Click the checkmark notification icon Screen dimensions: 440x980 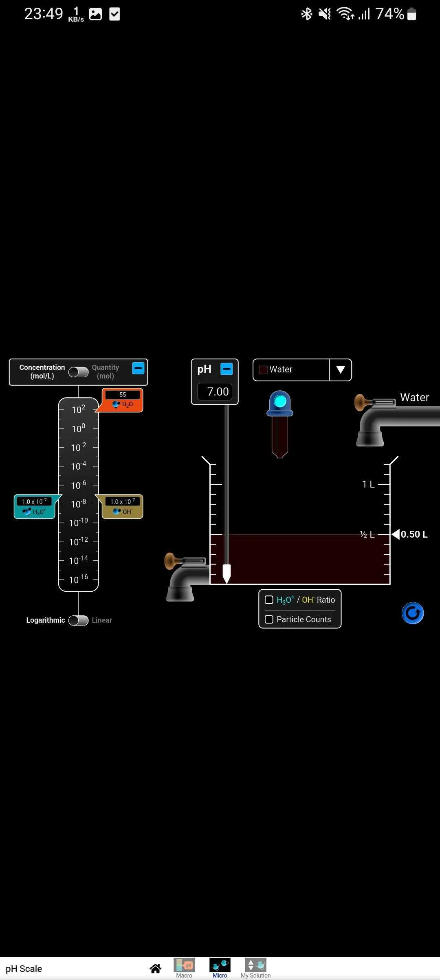coord(115,14)
